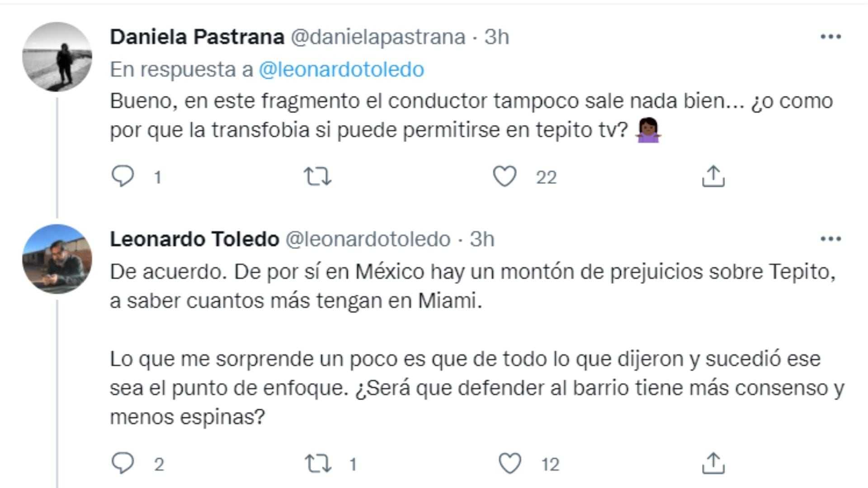Screen dimensions: 868x488
Task: Reply to Leonardo Toledo's tweet
Action: (123, 464)
